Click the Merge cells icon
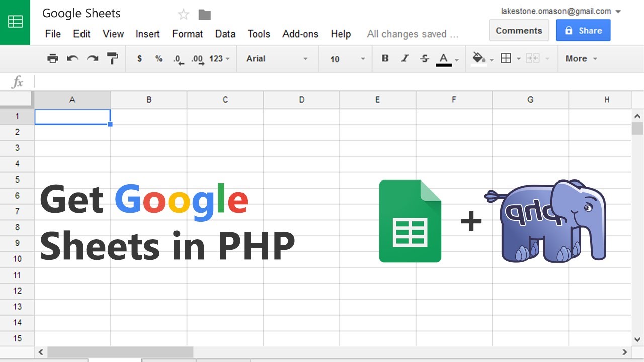The image size is (644, 362). click(x=532, y=59)
